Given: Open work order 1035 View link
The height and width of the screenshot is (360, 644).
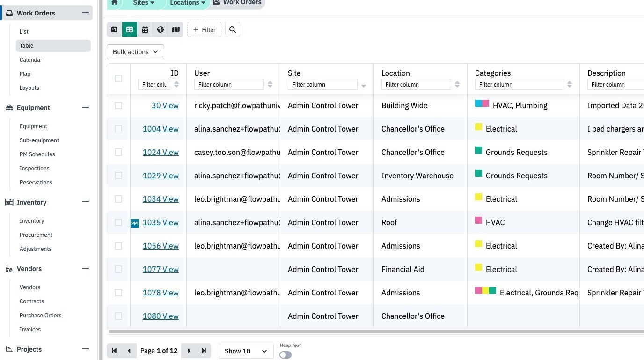Looking at the screenshot, I should click(x=161, y=223).
